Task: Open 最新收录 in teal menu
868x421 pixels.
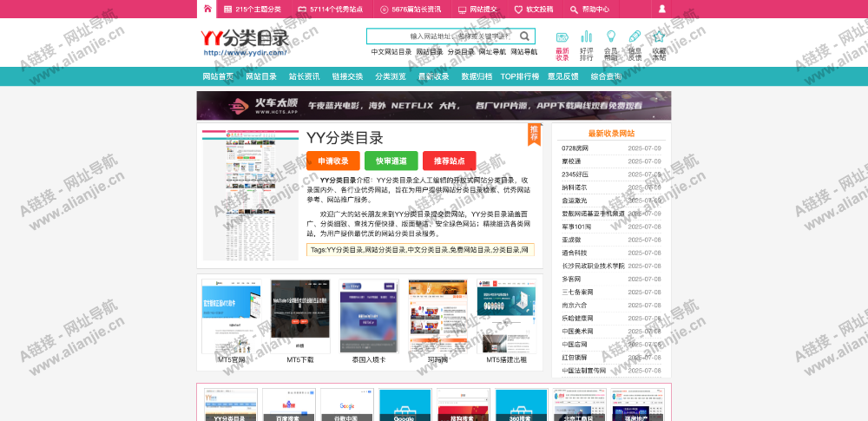Action: (x=433, y=76)
